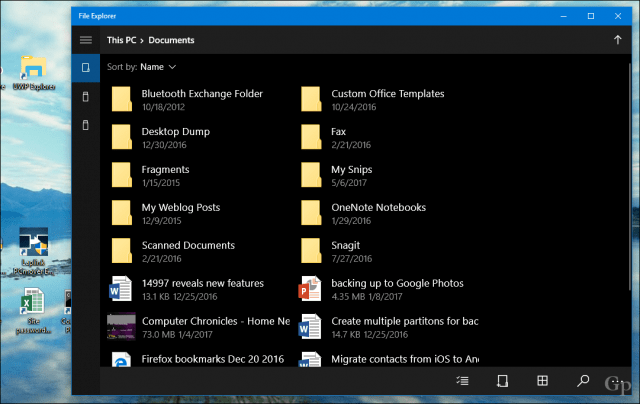Click 'Snagit' folder name text
The width and height of the screenshot is (640, 404).
coord(346,245)
